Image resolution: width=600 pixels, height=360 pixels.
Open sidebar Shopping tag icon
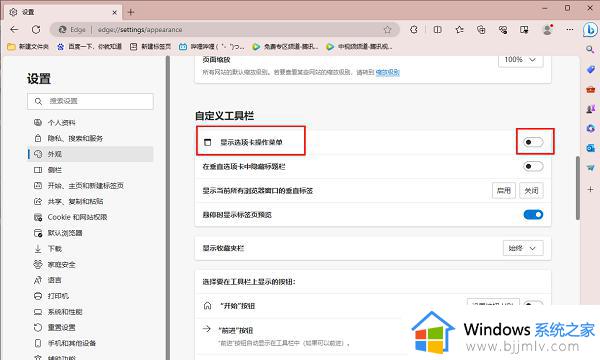click(590, 69)
